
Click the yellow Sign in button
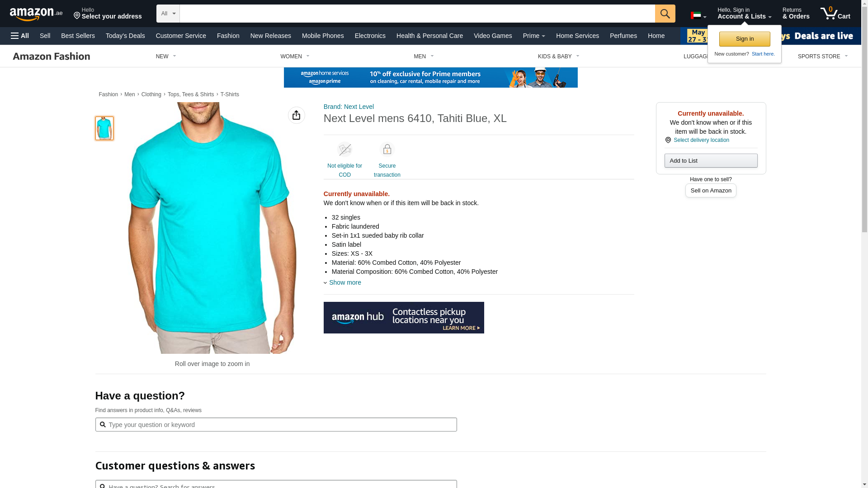[x=745, y=39]
